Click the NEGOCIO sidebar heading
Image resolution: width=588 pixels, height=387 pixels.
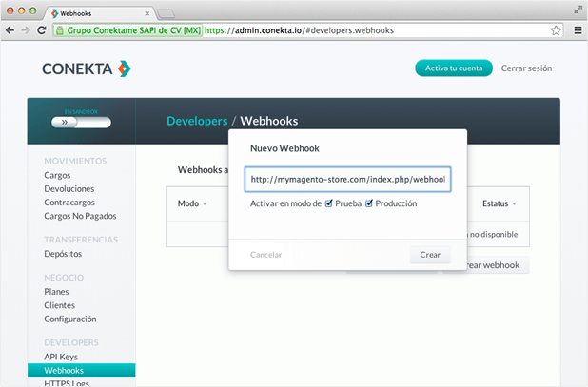pyautogui.click(x=64, y=278)
